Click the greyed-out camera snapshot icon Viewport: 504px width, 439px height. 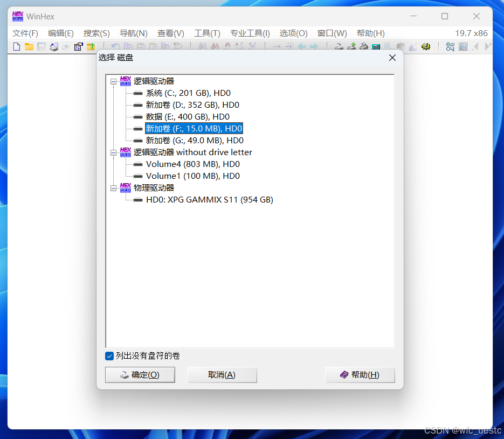(401, 46)
